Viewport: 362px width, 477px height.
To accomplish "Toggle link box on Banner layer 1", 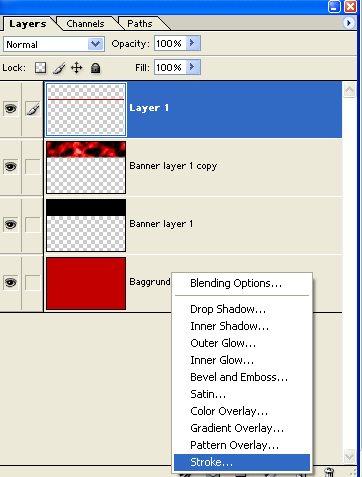I will pyautogui.click(x=33, y=225).
